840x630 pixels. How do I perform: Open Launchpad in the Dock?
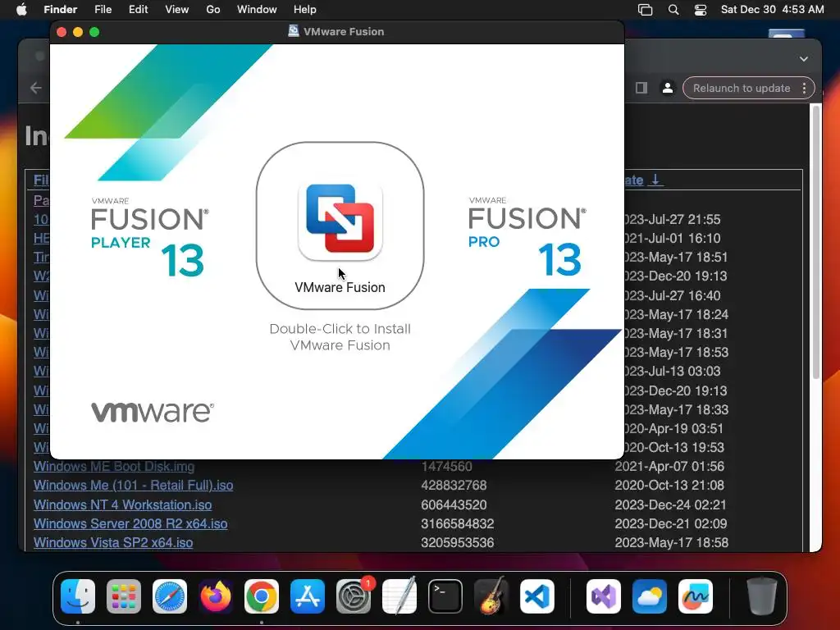click(x=124, y=596)
